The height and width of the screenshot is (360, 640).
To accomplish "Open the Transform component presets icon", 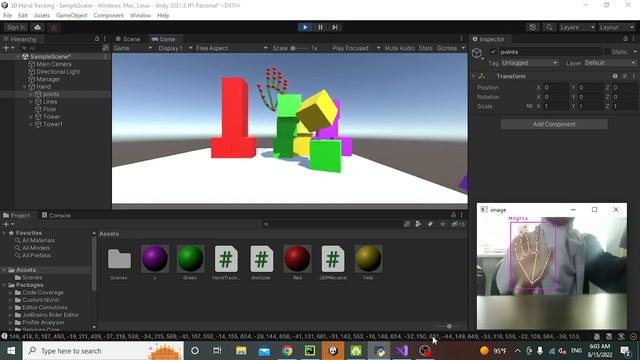I will pos(624,76).
